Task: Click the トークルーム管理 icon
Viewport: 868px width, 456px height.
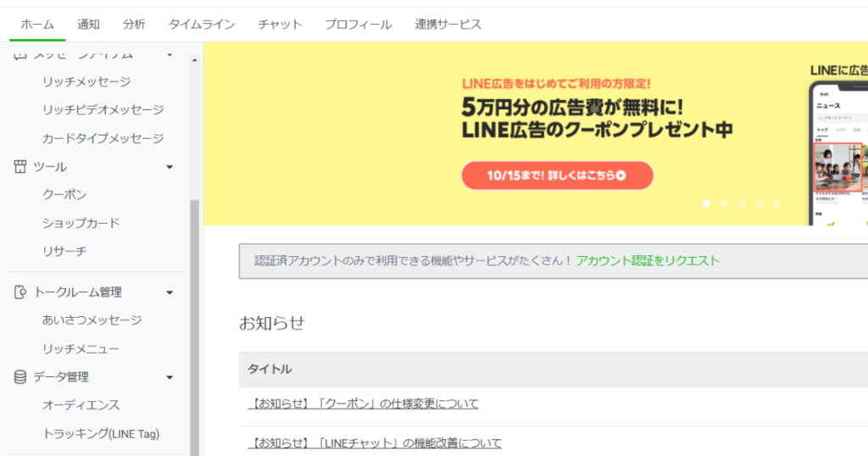Action: [20, 292]
